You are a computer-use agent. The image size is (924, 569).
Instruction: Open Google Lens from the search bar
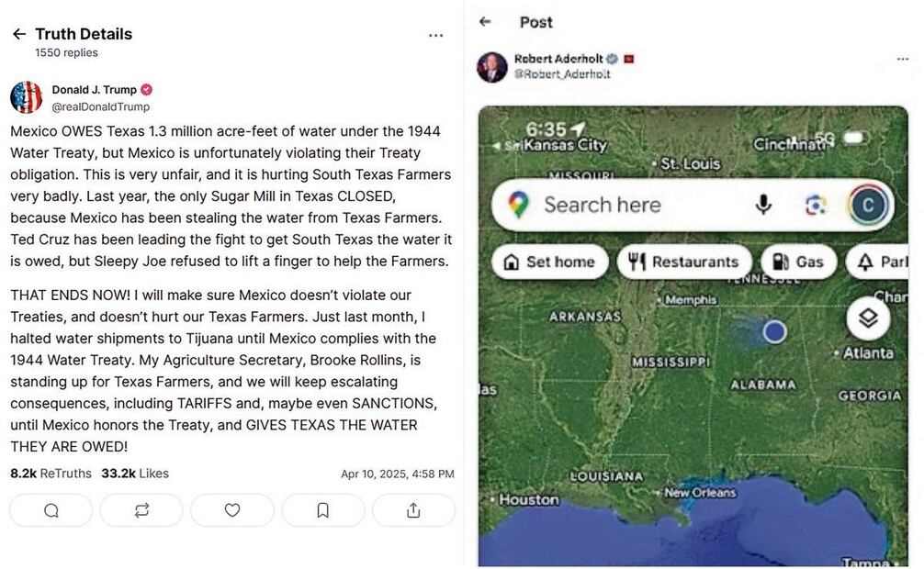point(817,205)
